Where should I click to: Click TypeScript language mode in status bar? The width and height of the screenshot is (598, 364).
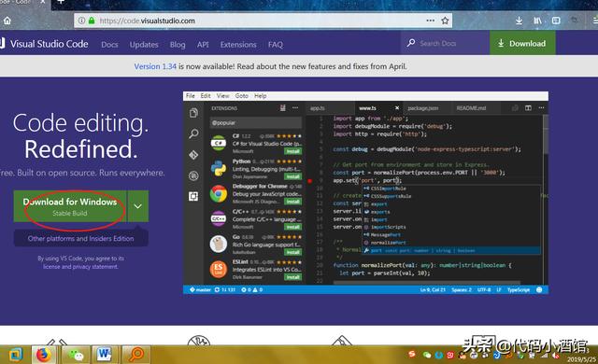519,289
